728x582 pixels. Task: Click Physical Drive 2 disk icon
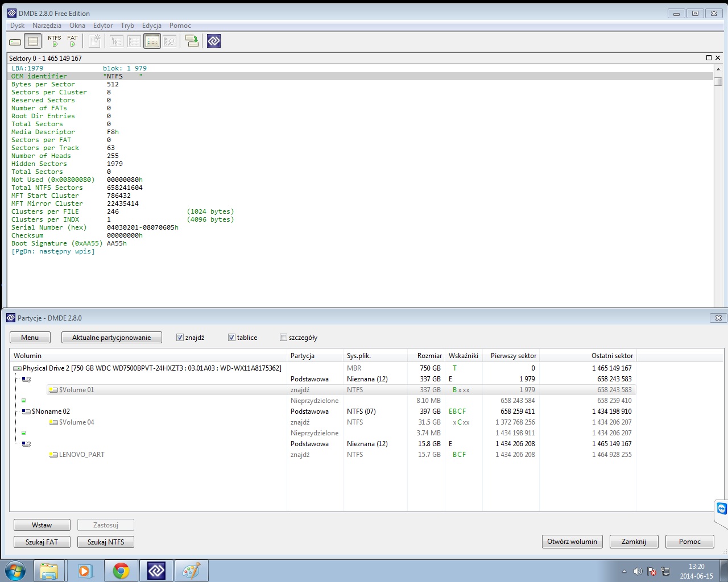click(x=17, y=368)
